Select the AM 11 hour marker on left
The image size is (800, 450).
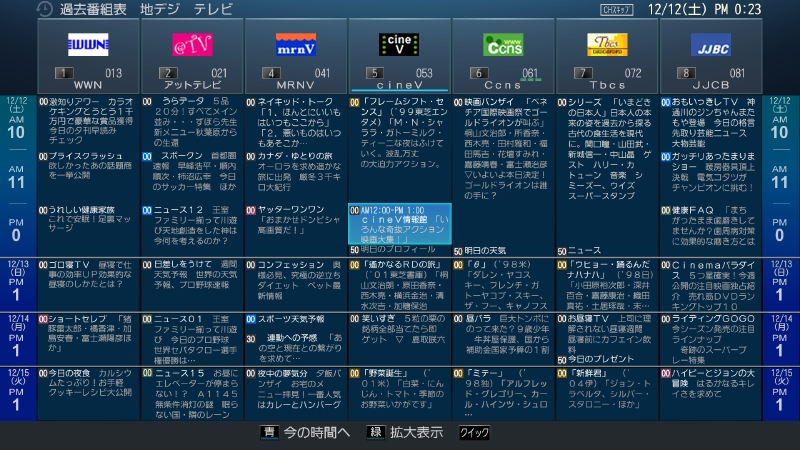(16, 177)
